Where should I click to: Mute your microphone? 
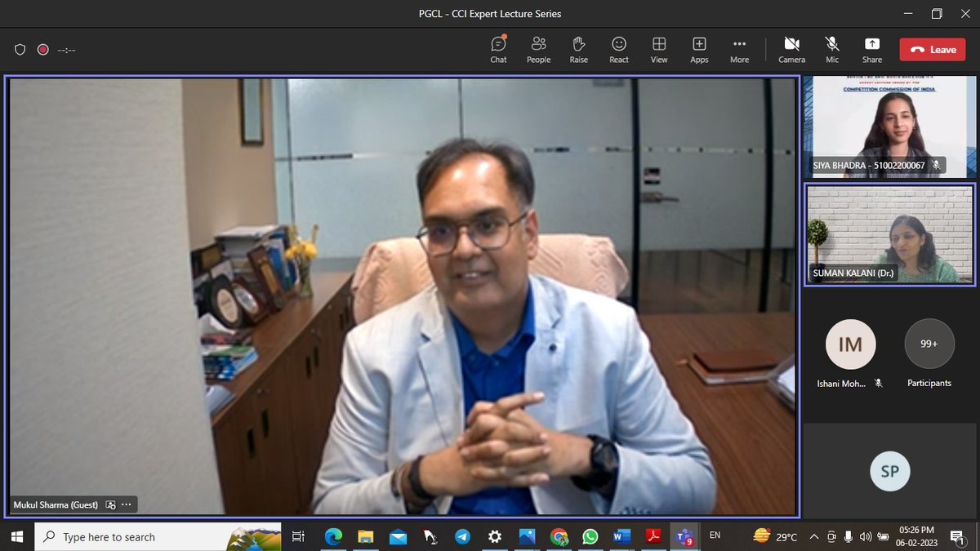pos(831,49)
